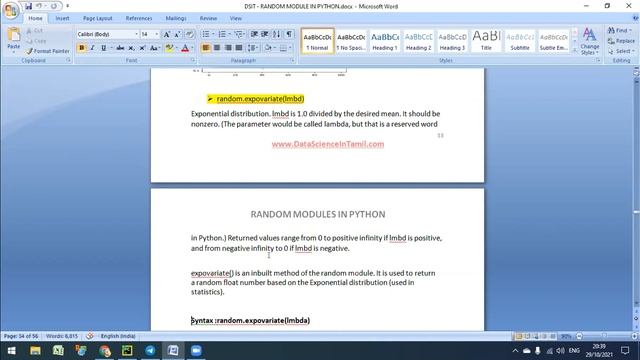
Task: Click Page 34 of 56 indicator
Action: pyautogui.click(x=21, y=336)
